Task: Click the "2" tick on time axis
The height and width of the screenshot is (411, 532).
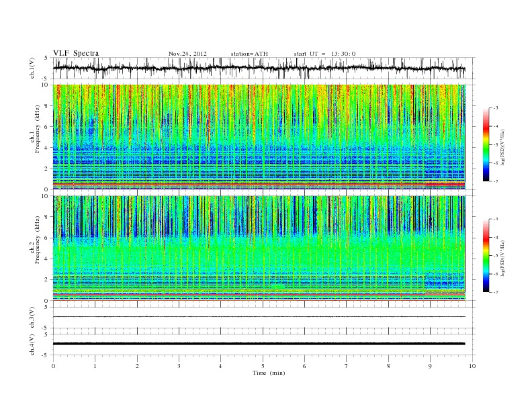Action: tap(137, 366)
